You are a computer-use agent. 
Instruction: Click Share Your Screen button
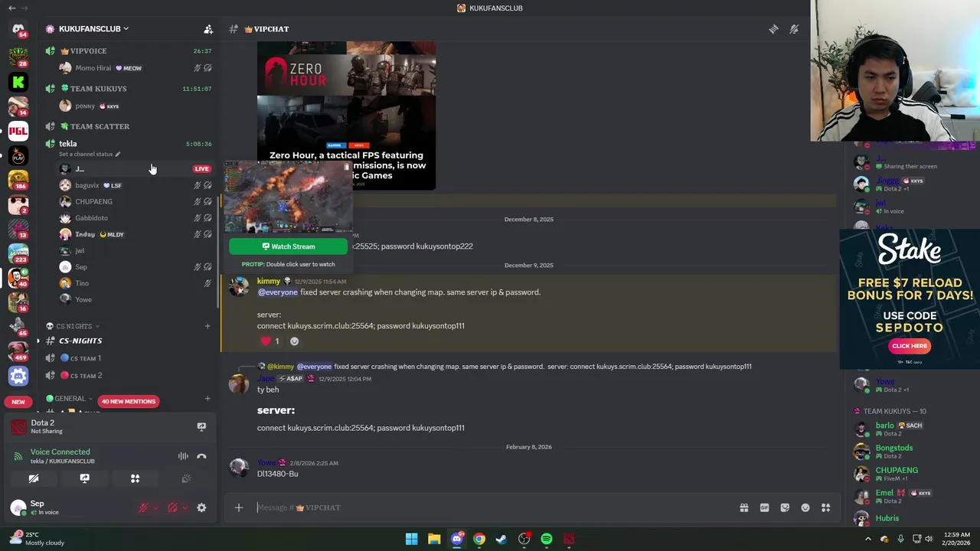pos(84,478)
